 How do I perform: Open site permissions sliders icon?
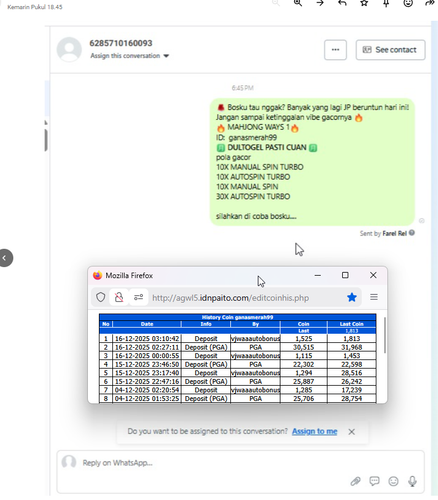138,297
